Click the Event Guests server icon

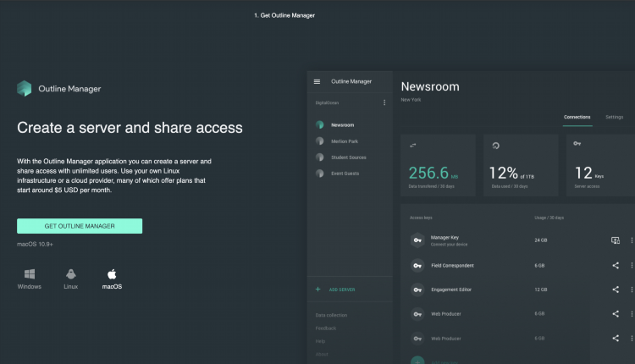pyautogui.click(x=319, y=174)
